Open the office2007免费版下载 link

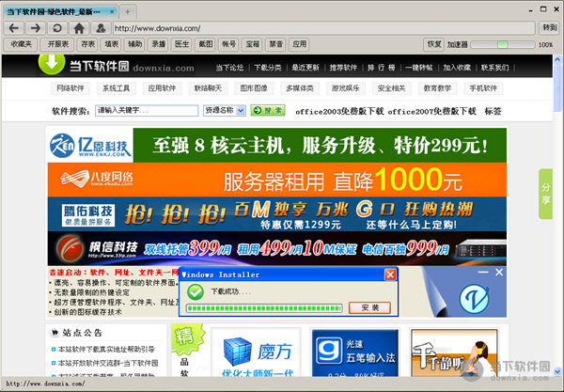(432, 111)
